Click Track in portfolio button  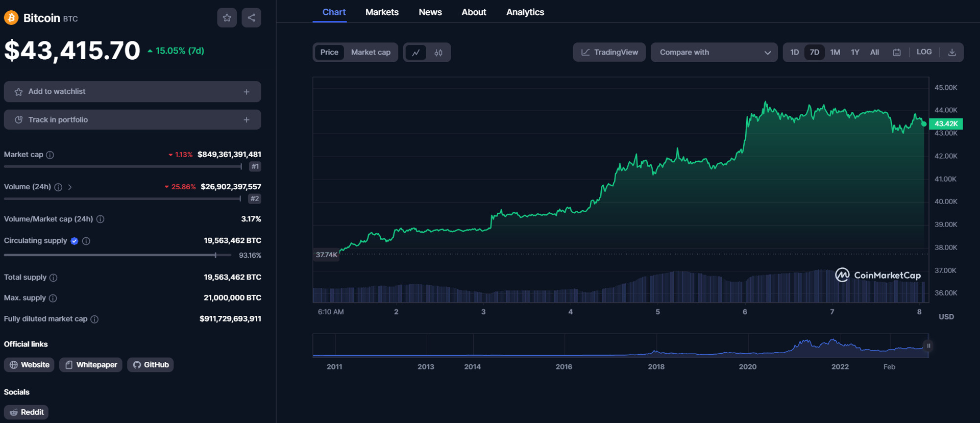coord(133,120)
